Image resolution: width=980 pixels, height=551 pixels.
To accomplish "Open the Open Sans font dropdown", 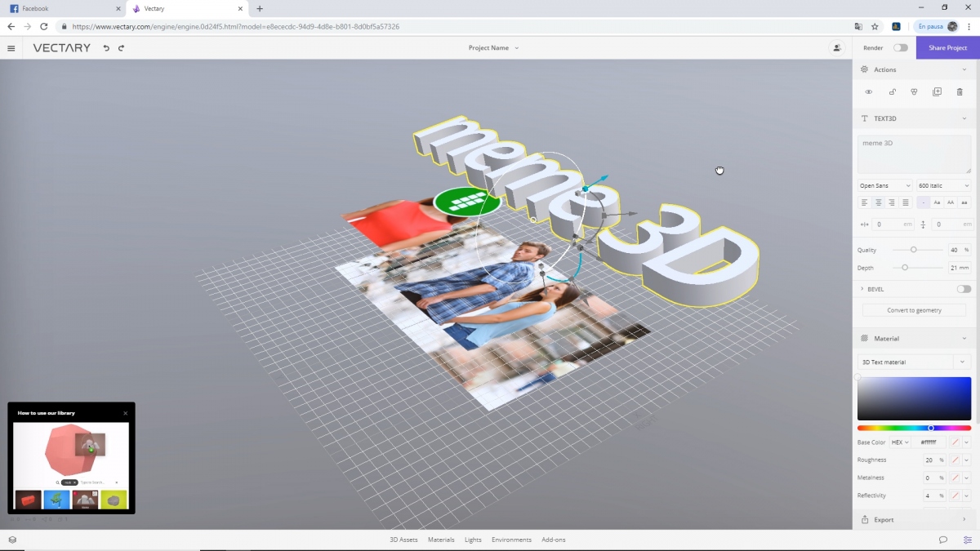I will click(884, 185).
